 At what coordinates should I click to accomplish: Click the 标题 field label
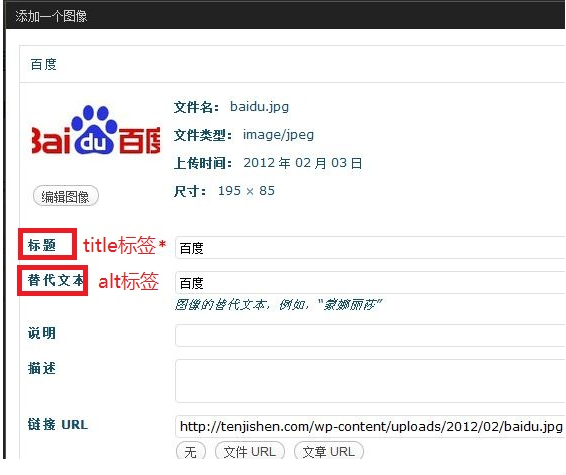42,245
